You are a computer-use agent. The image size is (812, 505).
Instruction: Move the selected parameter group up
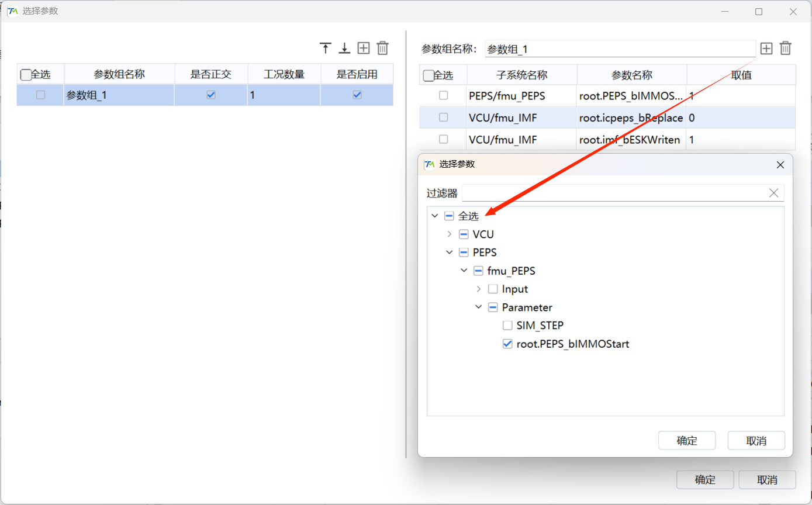pyautogui.click(x=326, y=49)
